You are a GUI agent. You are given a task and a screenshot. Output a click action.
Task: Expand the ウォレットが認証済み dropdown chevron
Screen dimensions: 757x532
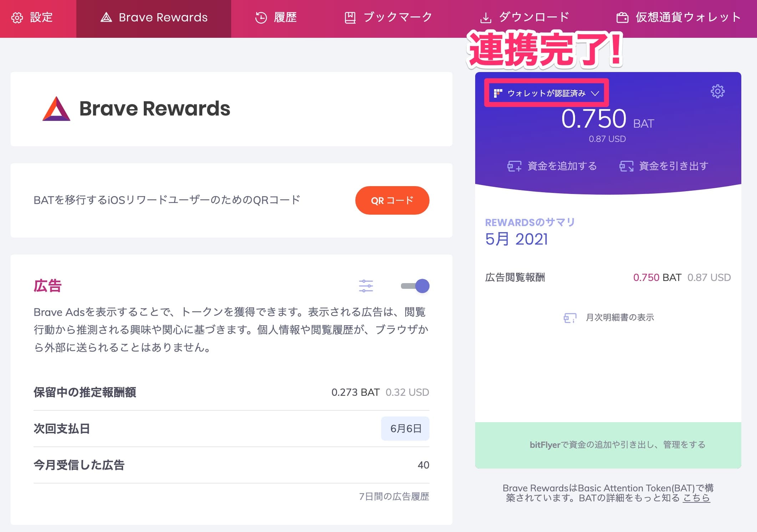[595, 93]
